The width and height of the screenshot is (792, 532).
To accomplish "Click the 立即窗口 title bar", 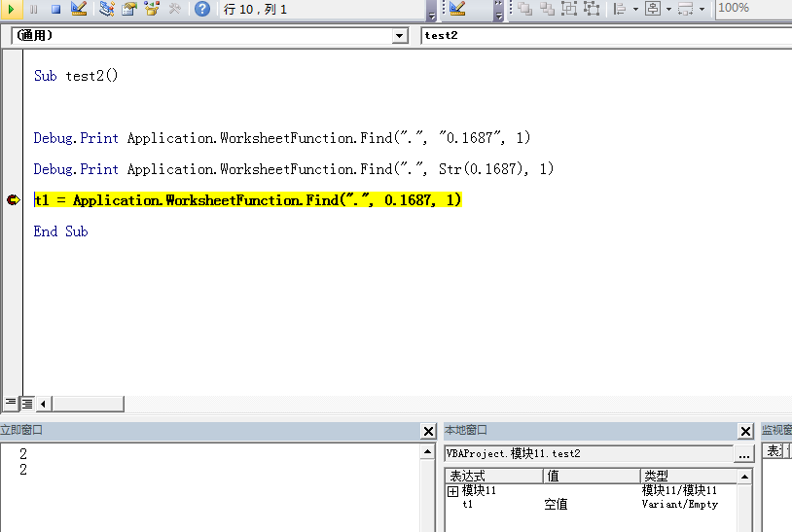I will pyautogui.click(x=209, y=431).
